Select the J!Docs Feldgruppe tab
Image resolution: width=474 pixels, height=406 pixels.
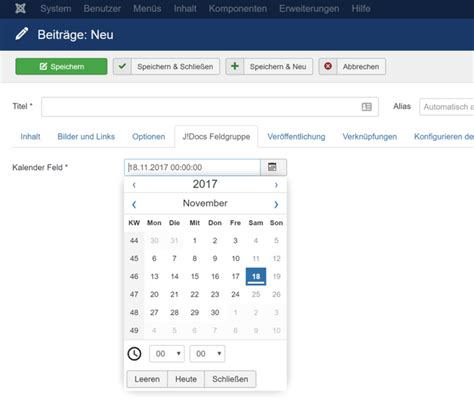[x=216, y=136]
